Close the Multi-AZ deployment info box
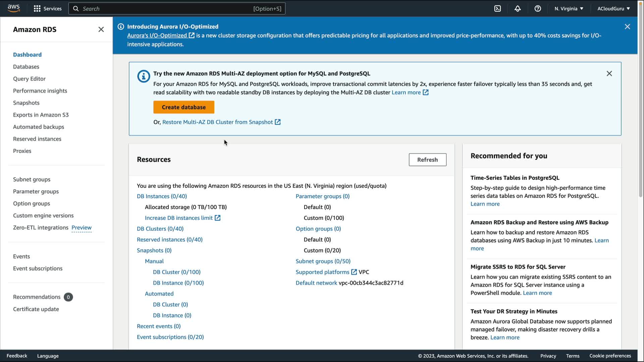 pyautogui.click(x=609, y=74)
